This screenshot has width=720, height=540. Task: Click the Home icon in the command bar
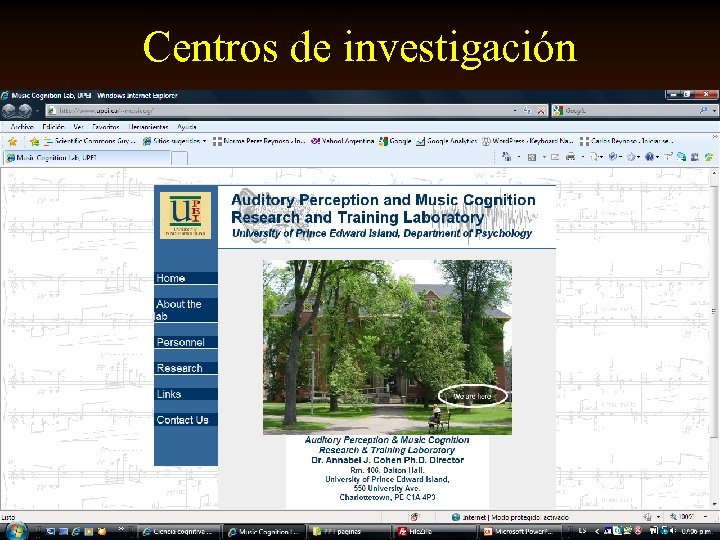click(506, 157)
